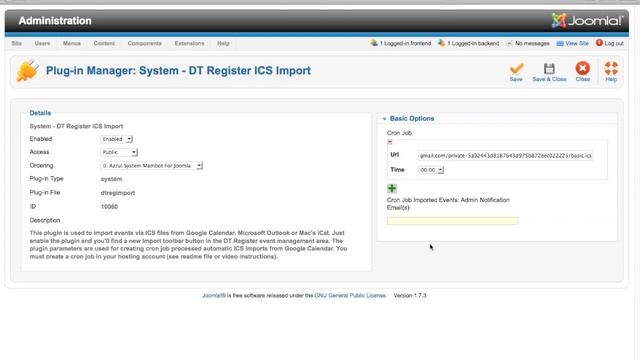Open the Access level Public dropdown
The height and width of the screenshot is (360, 640).
[x=119, y=152]
